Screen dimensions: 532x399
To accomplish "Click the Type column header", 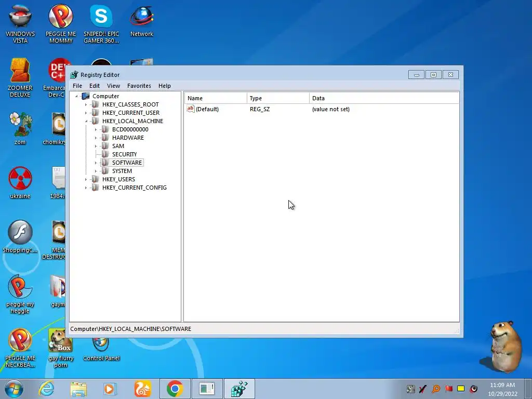I will pos(278,98).
